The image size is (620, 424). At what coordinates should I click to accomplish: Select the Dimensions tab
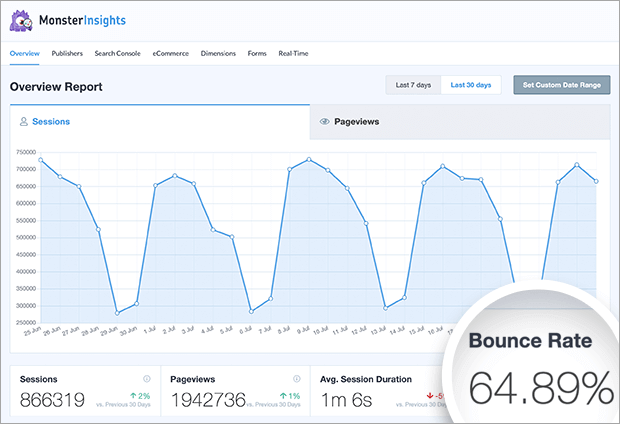(x=218, y=53)
